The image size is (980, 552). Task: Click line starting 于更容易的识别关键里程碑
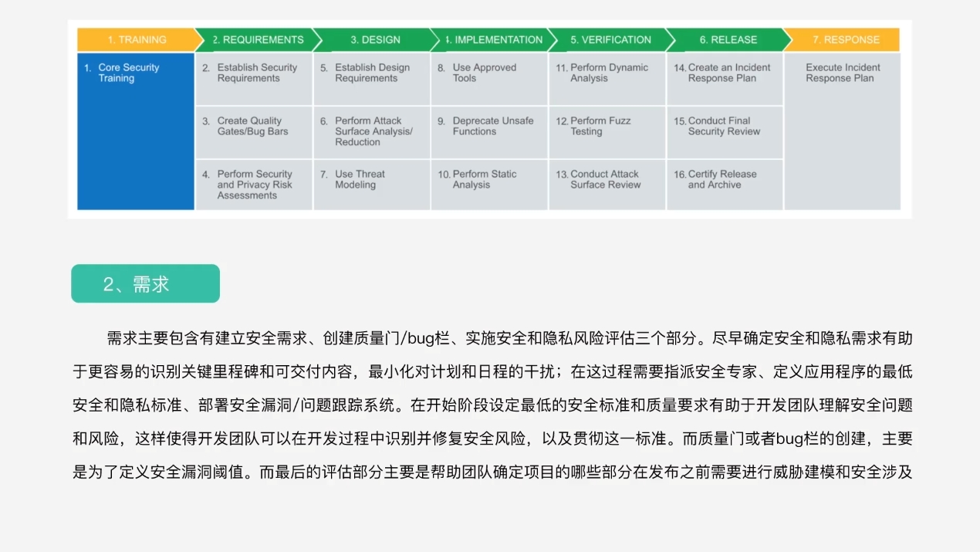coord(493,371)
